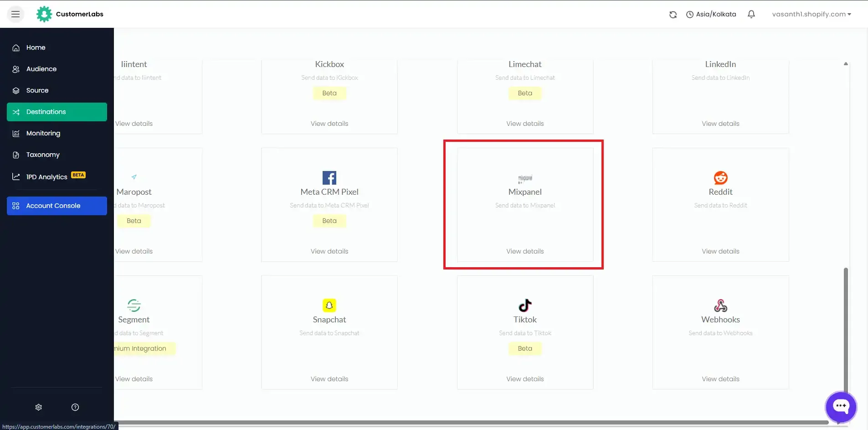This screenshot has height=430, width=868.
Task: Click the LinkedIn card title
Action: 721,64
